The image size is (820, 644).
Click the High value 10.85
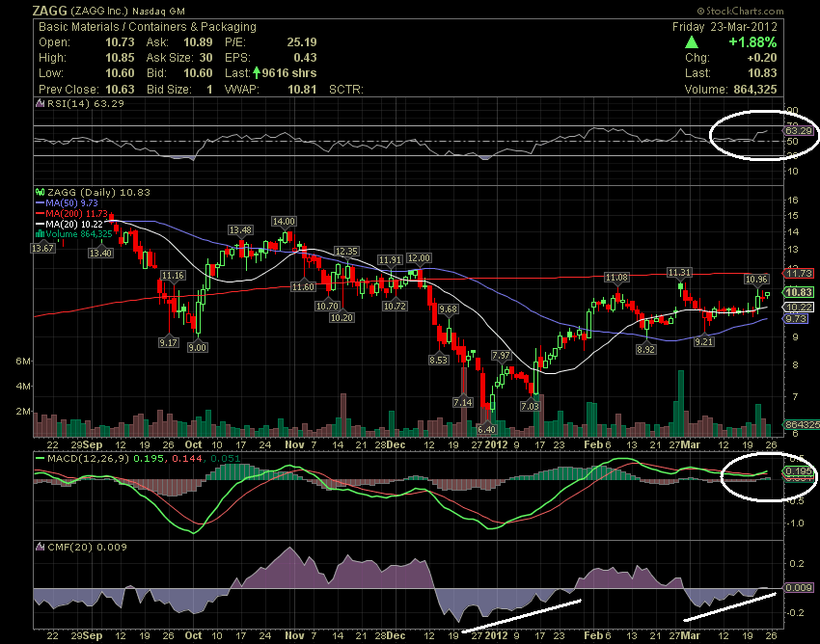[x=120, y=58]
